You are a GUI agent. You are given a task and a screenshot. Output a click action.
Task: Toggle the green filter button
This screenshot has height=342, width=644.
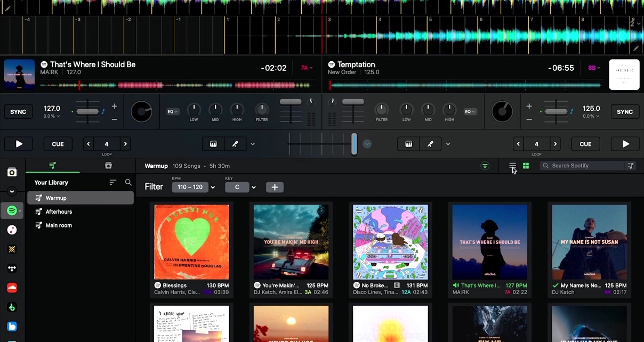pyautogui.click(x=485, y=166)
